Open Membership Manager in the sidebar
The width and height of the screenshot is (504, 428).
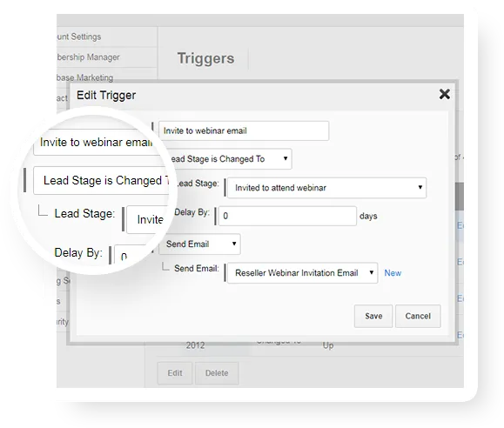[88, 57]
